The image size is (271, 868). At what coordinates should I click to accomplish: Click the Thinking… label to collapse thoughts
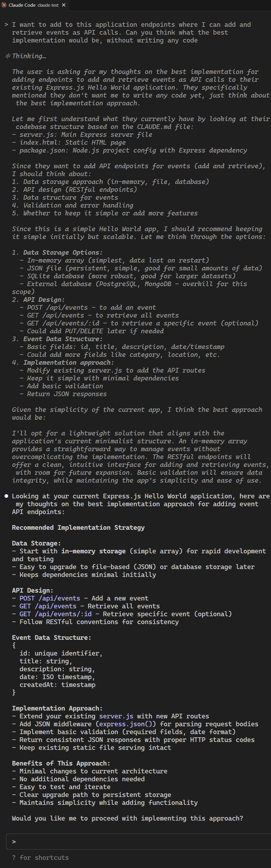click(29, 56)
